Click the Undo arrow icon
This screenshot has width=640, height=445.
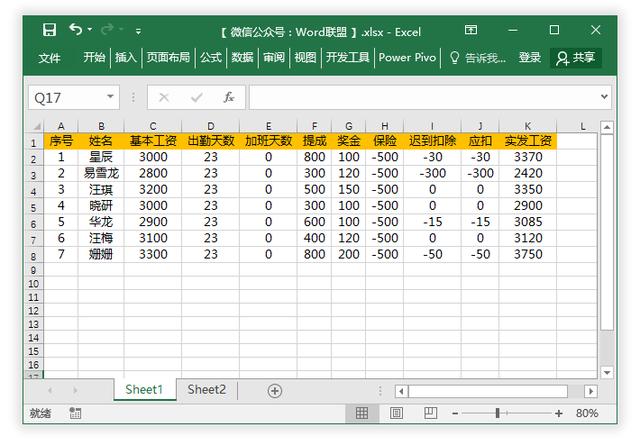pos(75,31)
